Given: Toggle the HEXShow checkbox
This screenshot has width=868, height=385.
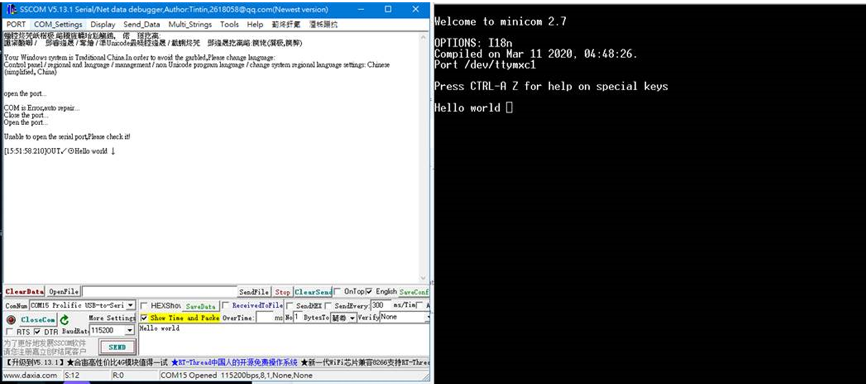Looking at the screenshot, I should point(143,306).
